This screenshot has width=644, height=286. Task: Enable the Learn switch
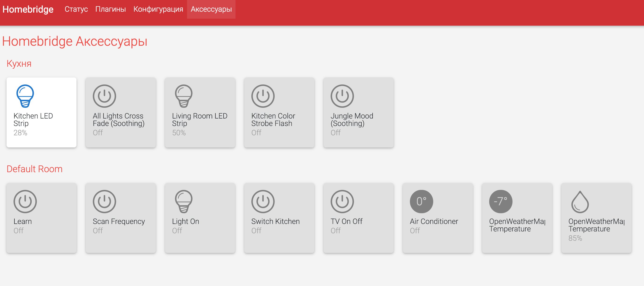pos(24,201)
